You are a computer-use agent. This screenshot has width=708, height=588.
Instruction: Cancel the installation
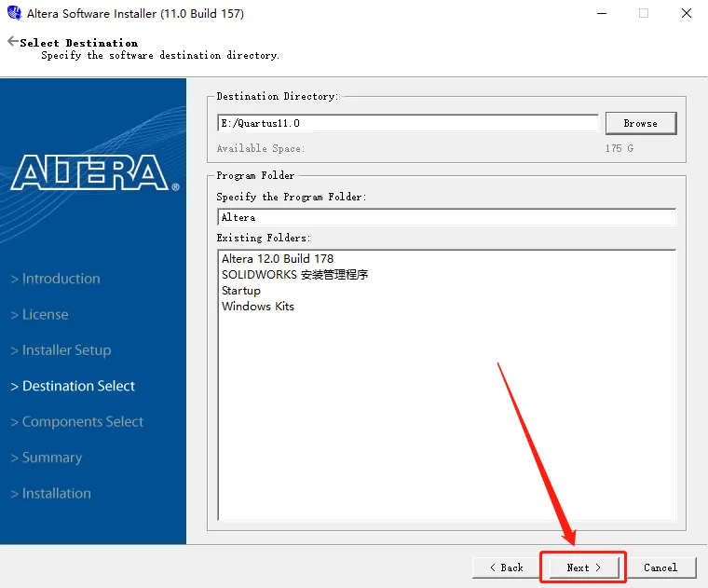click(x=660, y=567)
